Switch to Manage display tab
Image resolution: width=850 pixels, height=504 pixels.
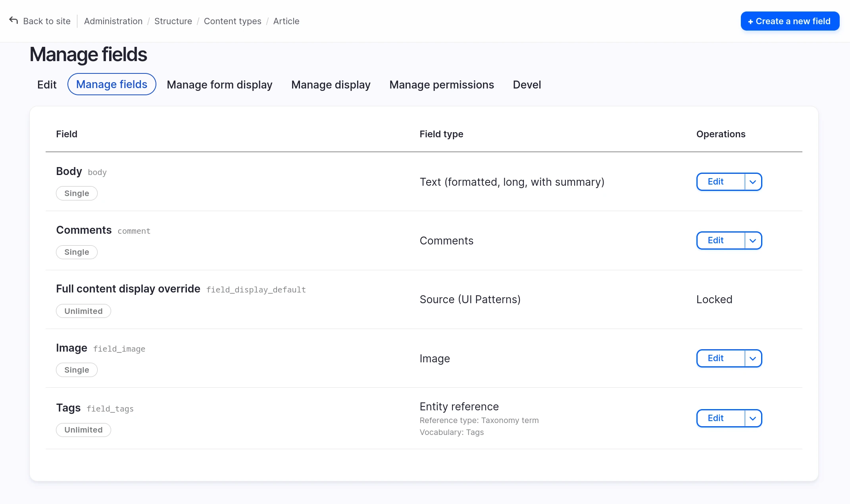coord(331,85)
